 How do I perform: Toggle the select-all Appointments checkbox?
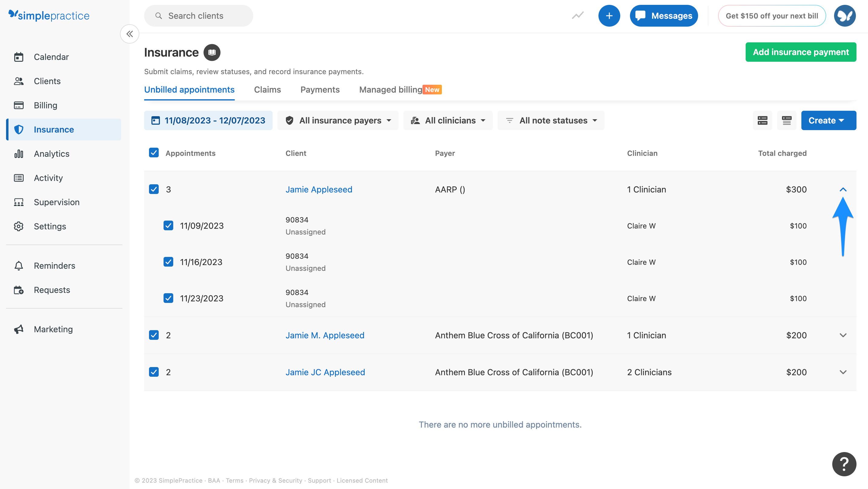154,153
